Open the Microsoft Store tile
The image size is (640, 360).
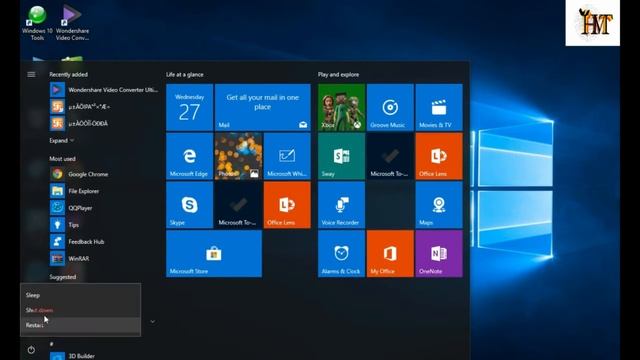click(x=214, y=253)
